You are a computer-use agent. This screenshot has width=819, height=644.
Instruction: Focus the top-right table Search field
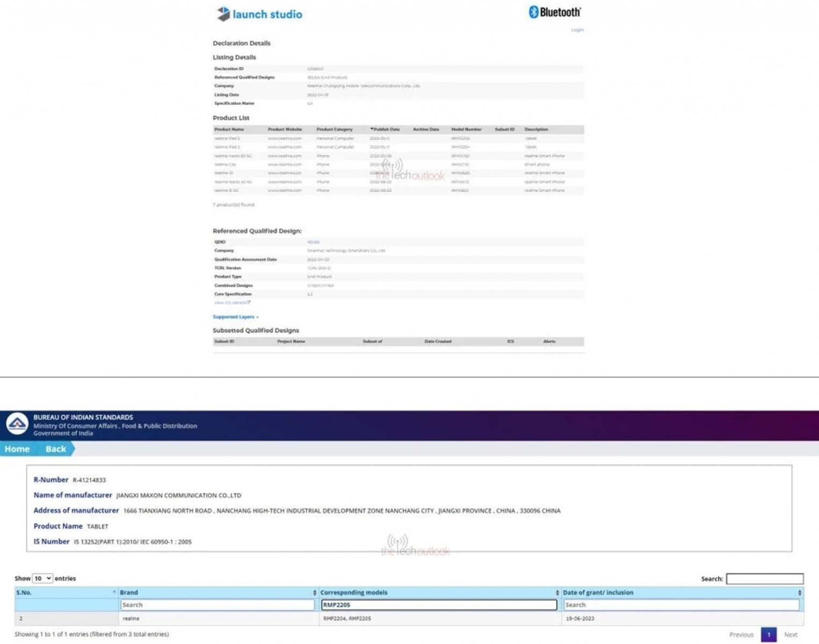[764, 579]
